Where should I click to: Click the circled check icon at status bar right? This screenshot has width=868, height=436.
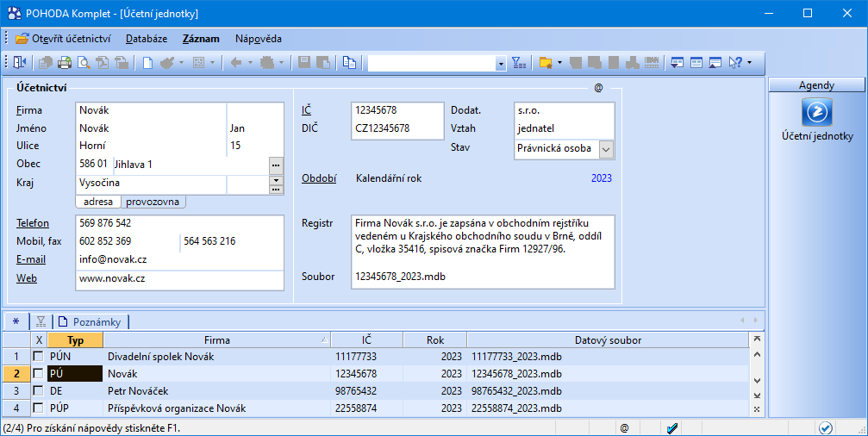(826, 427)
